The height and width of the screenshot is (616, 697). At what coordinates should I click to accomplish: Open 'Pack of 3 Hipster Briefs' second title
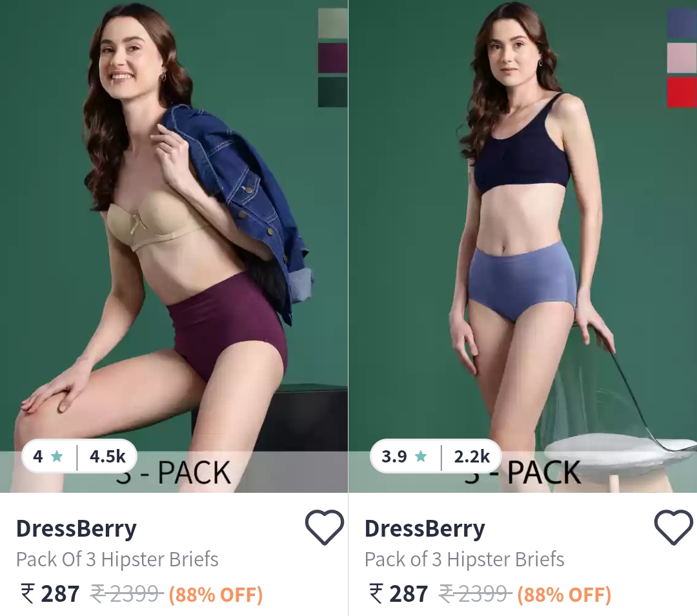pos(465,560)
